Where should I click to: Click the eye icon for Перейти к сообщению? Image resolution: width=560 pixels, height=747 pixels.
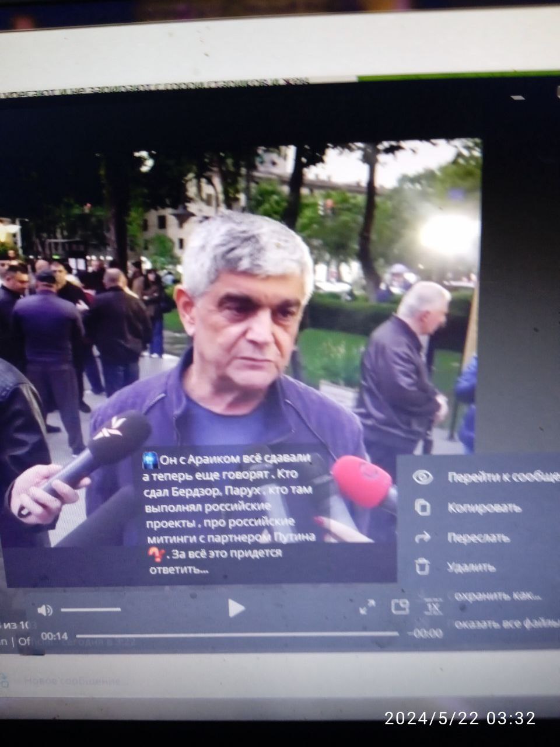click(x=422, y=477)
